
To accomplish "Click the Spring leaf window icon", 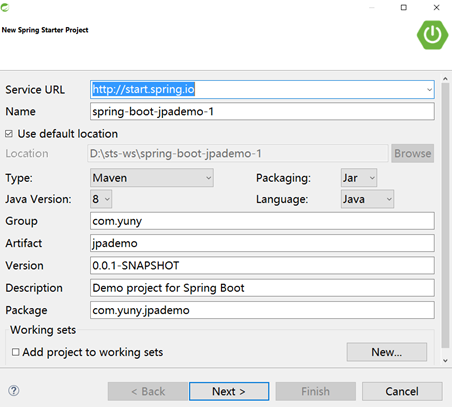I will point(5,7).
